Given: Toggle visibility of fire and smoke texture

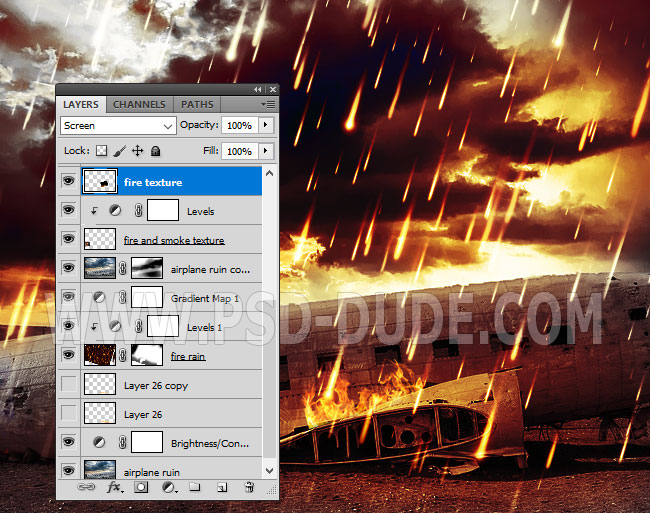Looking at the screenshot, I should 68,239.
